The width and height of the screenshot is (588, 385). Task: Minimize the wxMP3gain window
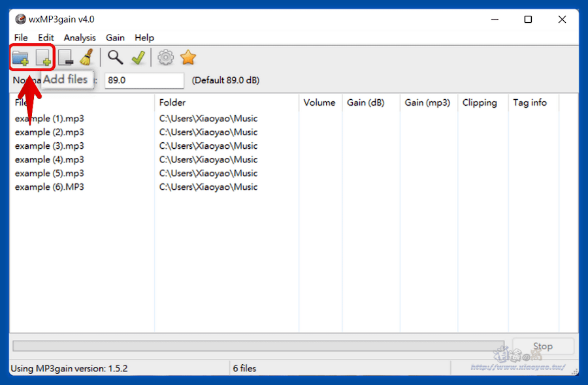tap(495, 20)
